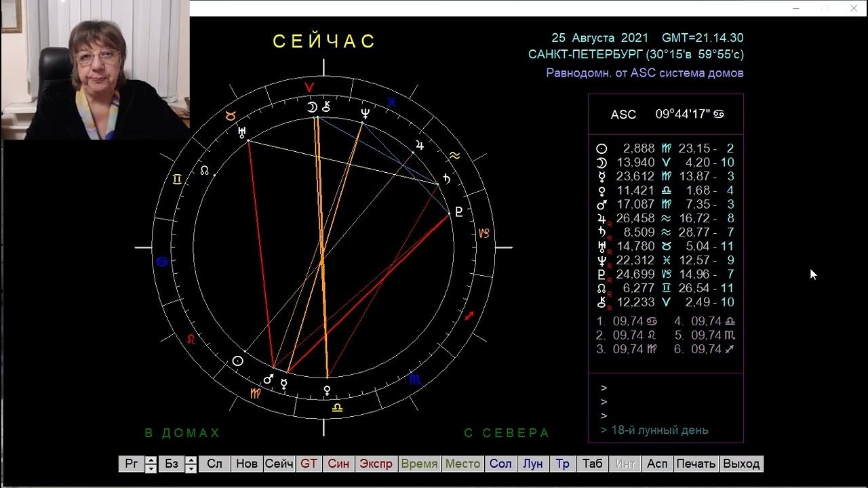This screenshot has width=868, height=488.
Task: Click the Saturn glyph on the chart wheel
Action: (446, 179)
